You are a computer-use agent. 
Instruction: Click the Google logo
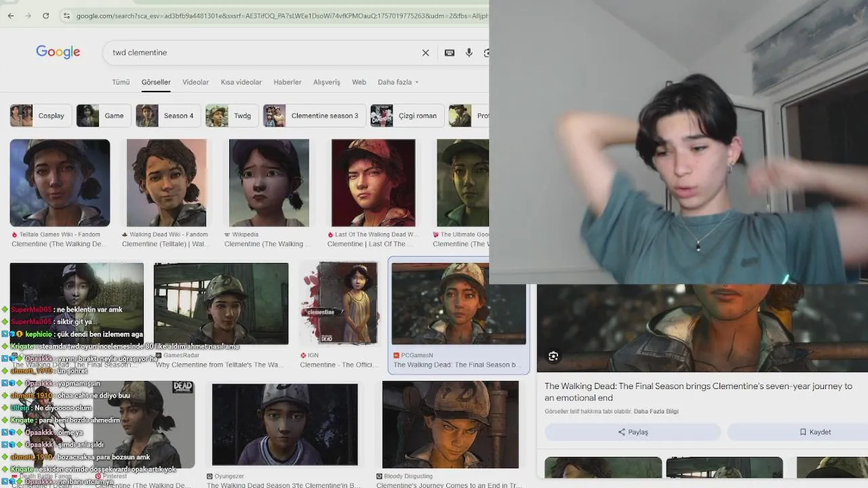click(58, 52)
